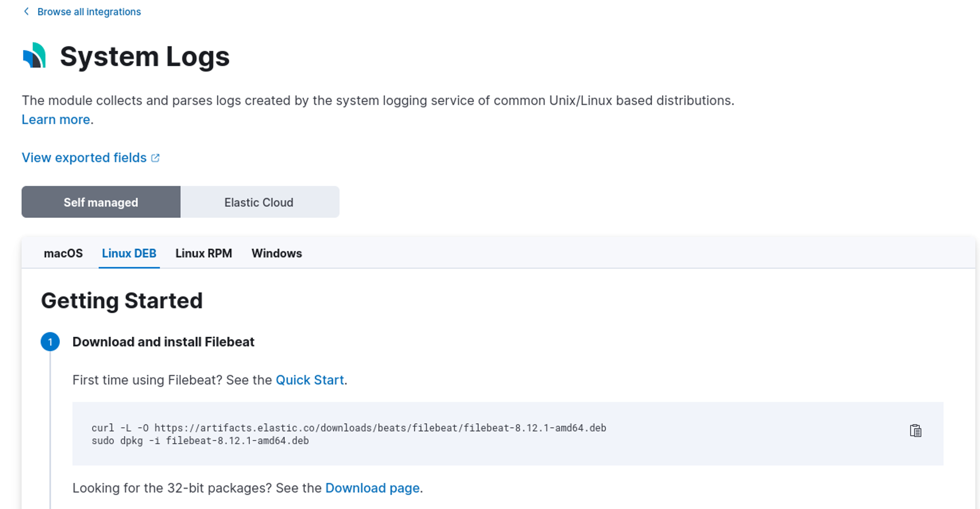Click the step 1 number badge
This screenshot has width=980, height=509.
pos(50,342)
